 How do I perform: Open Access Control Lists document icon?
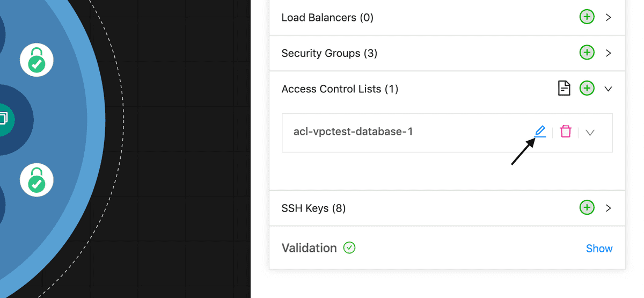coord(564,89)
